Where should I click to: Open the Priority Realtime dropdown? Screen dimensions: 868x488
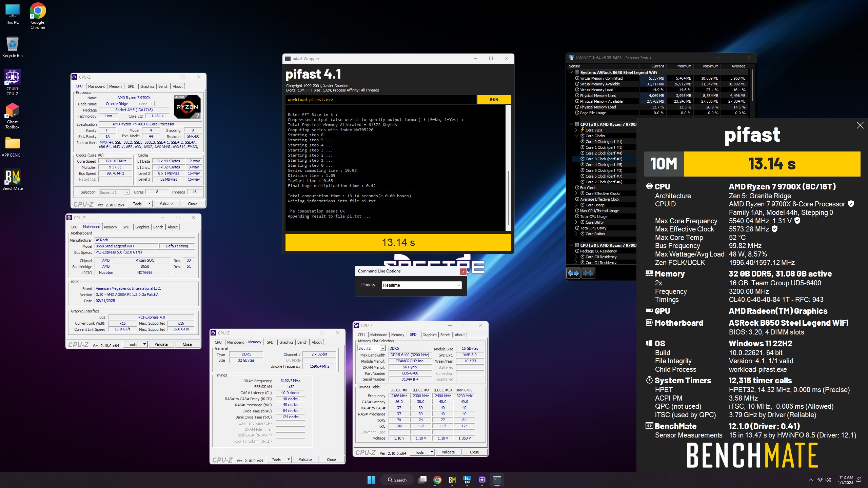pyautogui.click(x=421, y=285)
